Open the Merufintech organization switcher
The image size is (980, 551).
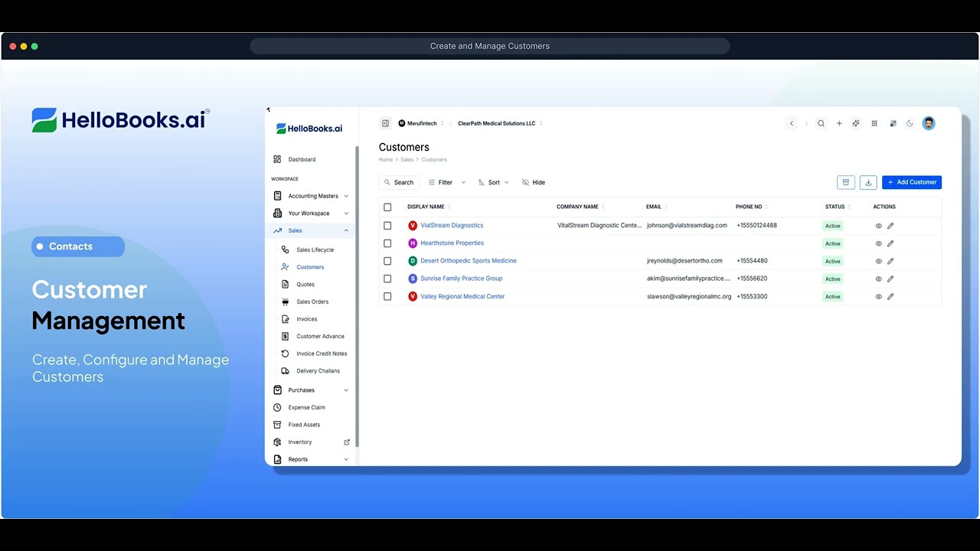[420, 123]
